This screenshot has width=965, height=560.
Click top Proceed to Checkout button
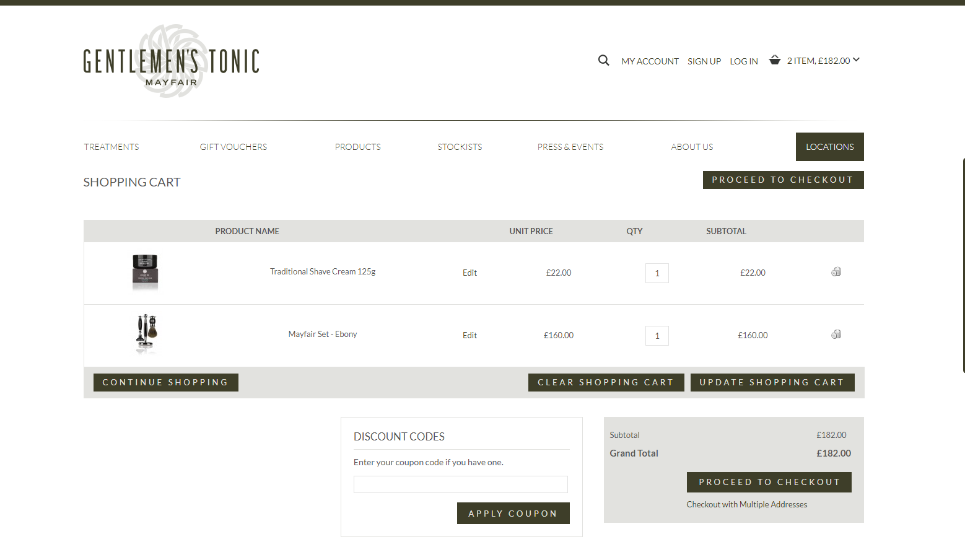[x=784, y=180]
